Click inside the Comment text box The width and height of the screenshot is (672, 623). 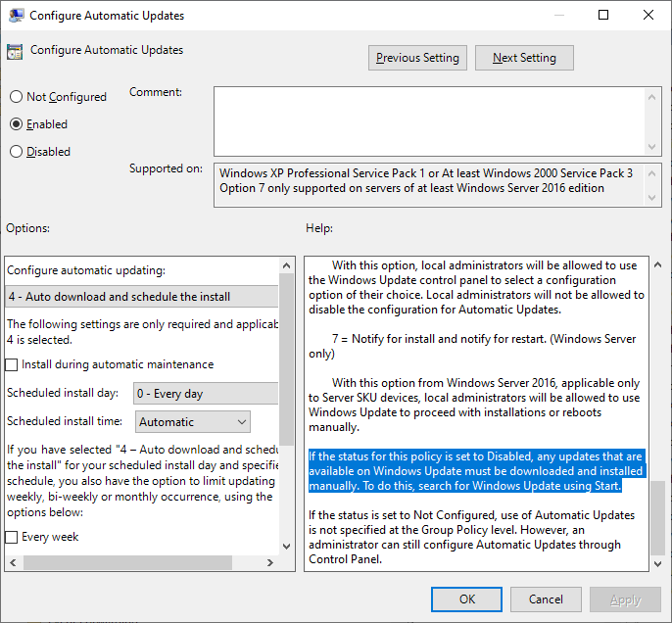click(x=429, y=121)
